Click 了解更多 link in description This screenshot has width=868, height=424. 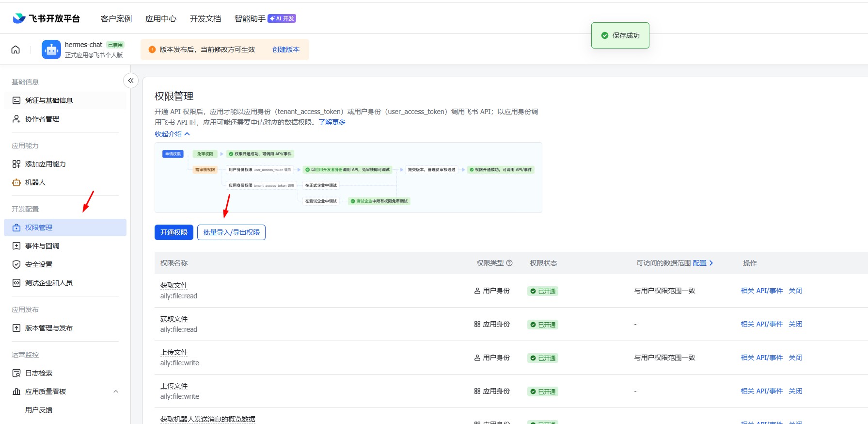332,122
